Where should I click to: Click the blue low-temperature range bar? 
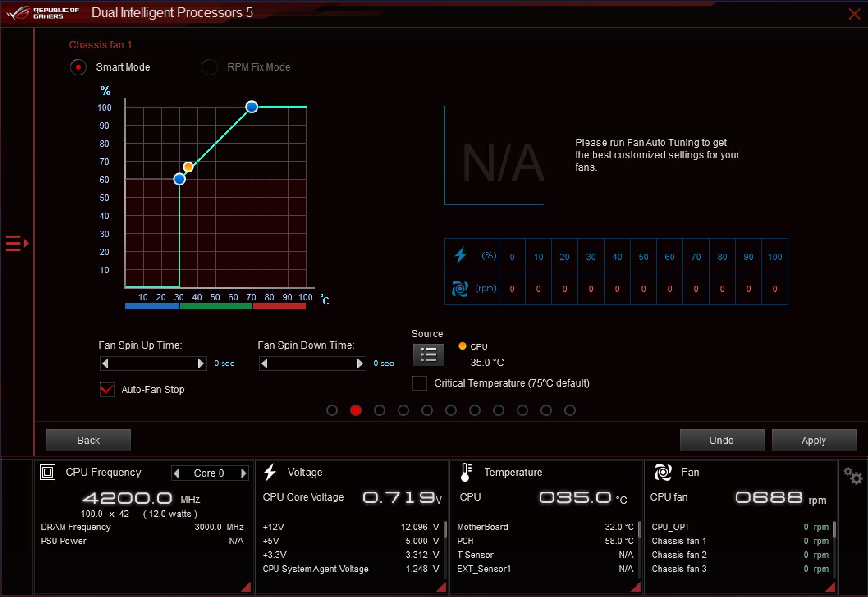click(152, 306)
